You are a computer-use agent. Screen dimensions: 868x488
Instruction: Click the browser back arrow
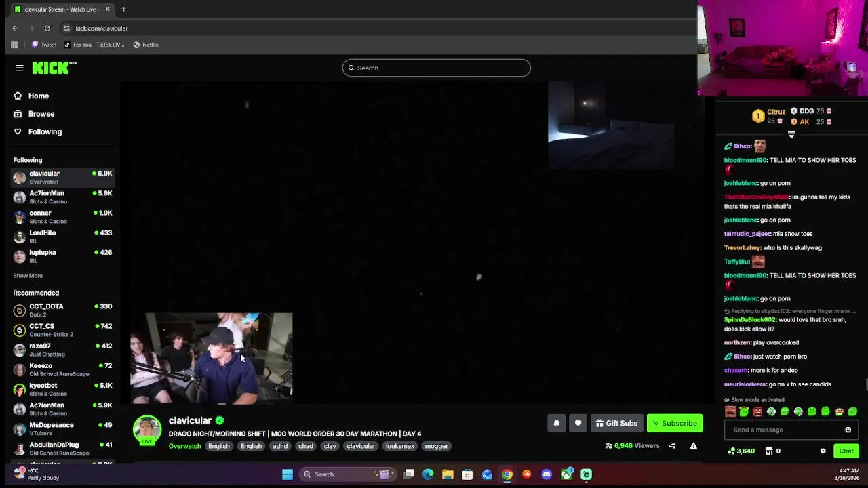point(15,28)
